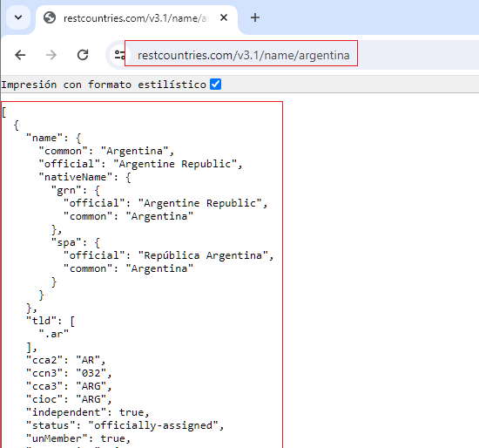Select top-level common value "Argentina"

[x=134, y=151]
